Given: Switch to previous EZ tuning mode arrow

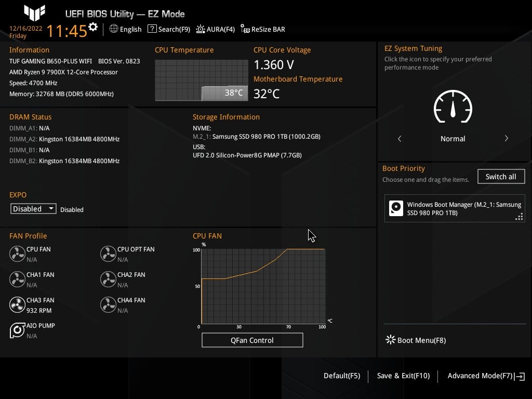Looking at the screenshot, I should click(x=400, y=138).
